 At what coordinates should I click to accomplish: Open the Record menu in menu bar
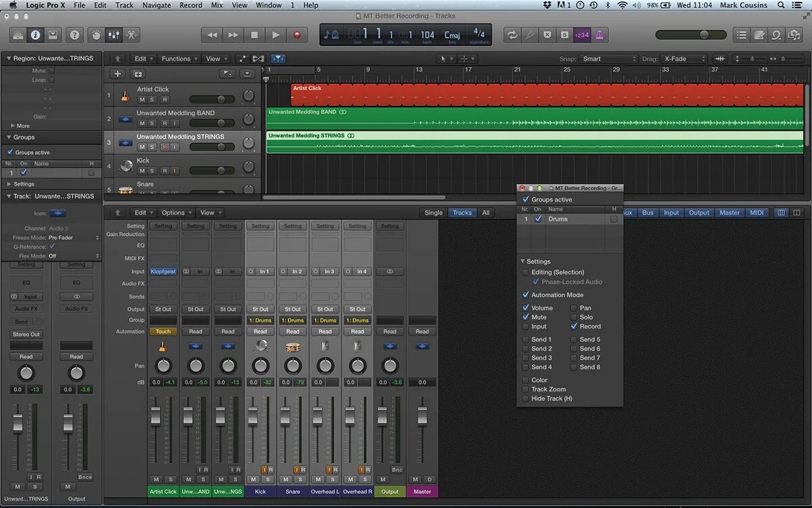(x=191, y=5)
